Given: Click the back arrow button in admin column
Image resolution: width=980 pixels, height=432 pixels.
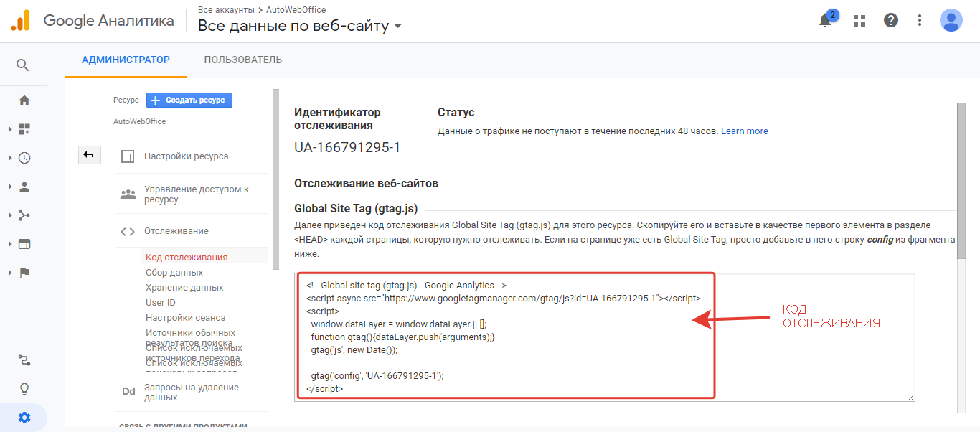Looking at the screenshot, I should pos(90,154).
